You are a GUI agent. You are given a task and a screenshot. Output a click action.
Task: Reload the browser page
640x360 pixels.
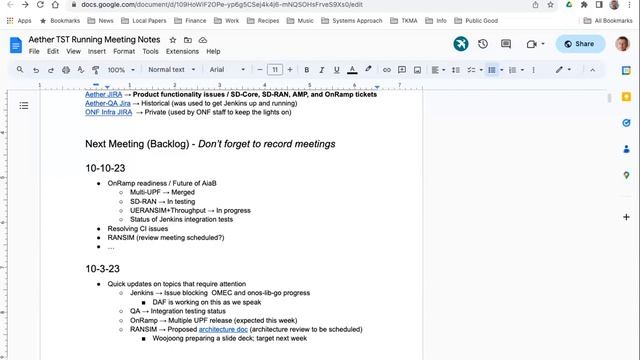40,5
